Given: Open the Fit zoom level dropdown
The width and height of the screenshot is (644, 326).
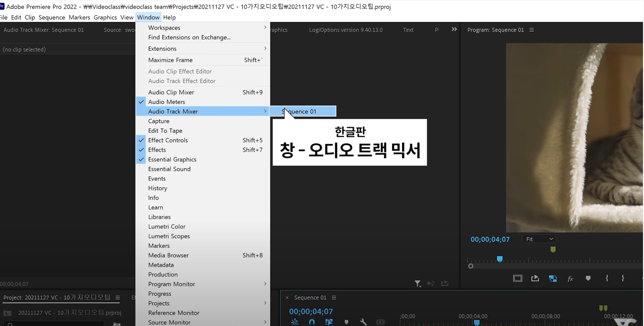Looking at the screenshot, I should coord(539,239).
